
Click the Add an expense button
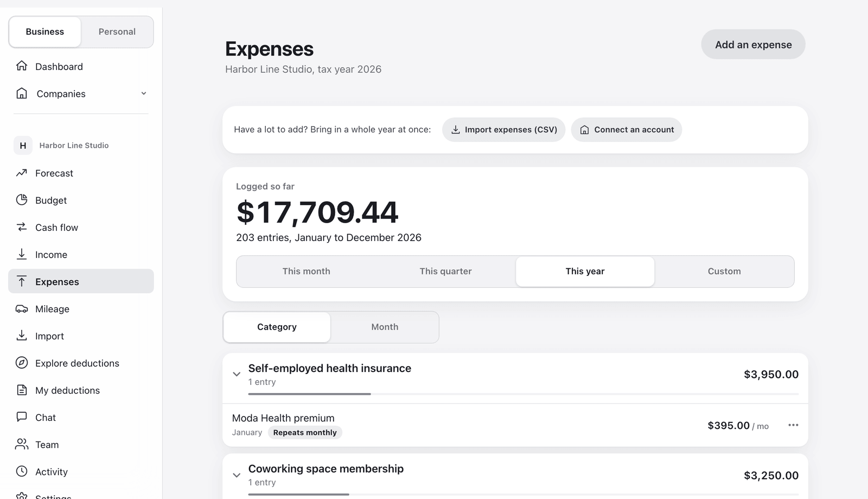click(x=753, y=45)
